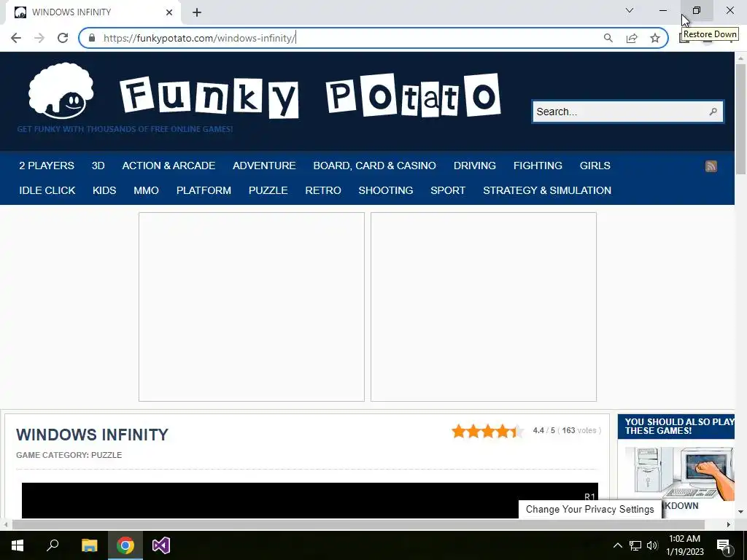747x560 pixels.
Task: Click the network icon in system tray
Action: (635, 545)
